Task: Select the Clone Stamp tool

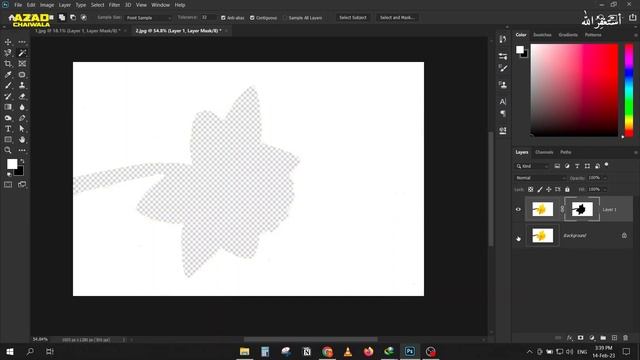Action: 22,85
